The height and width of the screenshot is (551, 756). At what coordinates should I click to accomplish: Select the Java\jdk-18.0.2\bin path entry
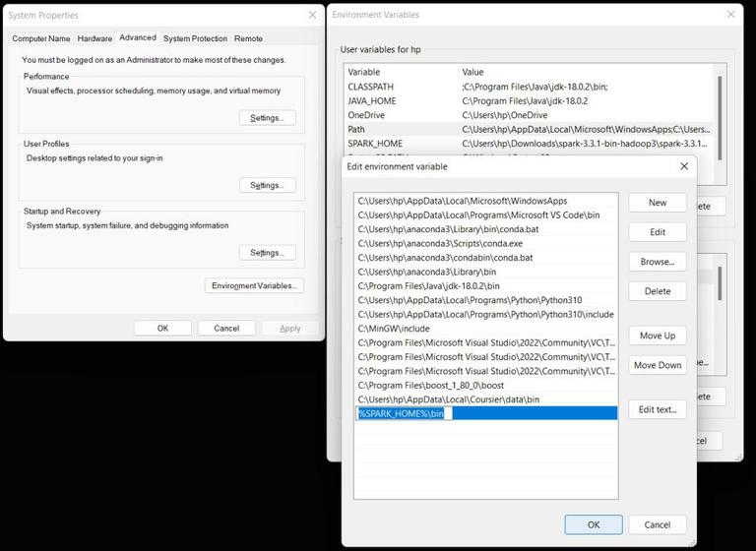(486, 286)
